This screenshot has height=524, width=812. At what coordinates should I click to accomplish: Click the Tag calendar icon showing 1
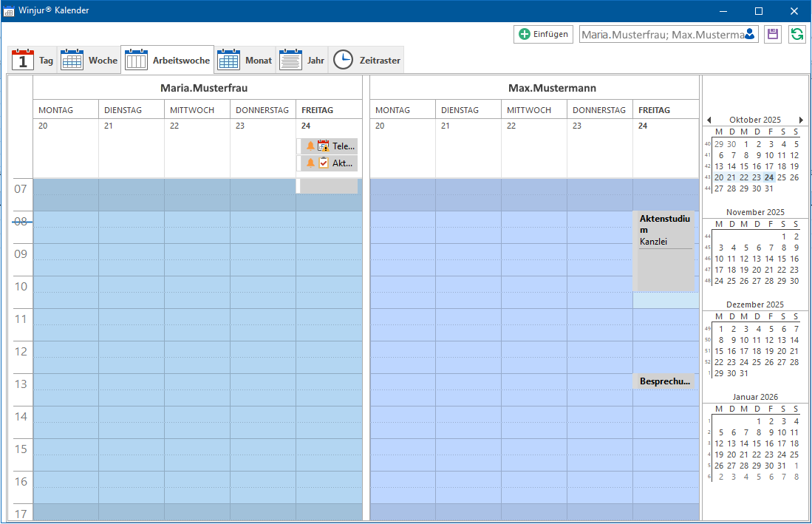[x=22, y=60]
